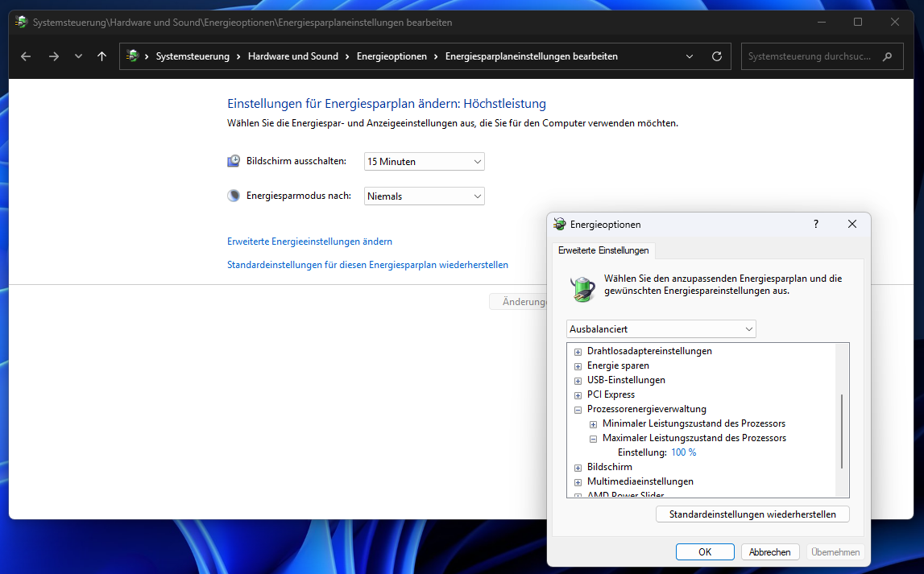This screenshot has height=574, width=924.
Task: Open Erweiterte Energieeinstellungen ändern link
Action: [309, 242]
